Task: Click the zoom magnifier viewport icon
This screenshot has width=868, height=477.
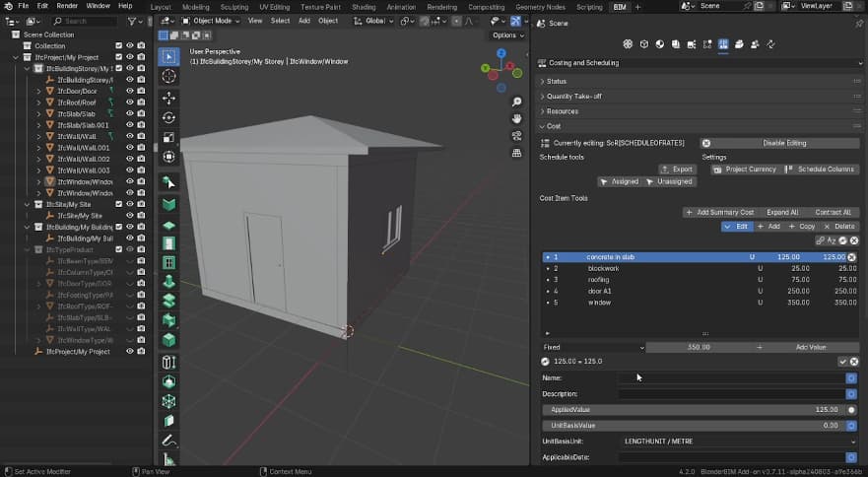Action: tap(517, 102)
